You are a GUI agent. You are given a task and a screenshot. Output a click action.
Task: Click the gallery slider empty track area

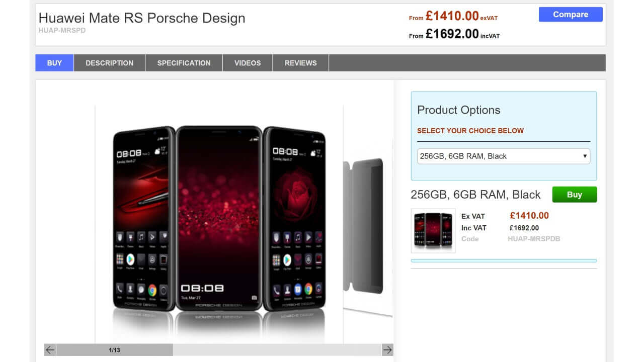point(277,350)
